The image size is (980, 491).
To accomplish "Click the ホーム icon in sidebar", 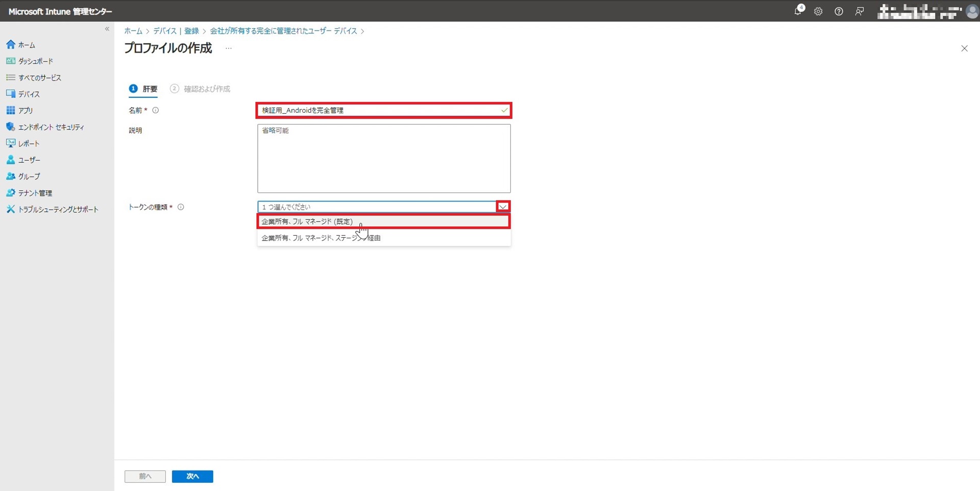I will click(x=11, y=45).
